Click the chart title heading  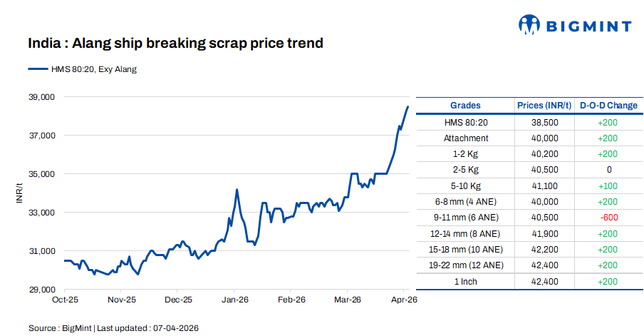click(x=175, y=44)
